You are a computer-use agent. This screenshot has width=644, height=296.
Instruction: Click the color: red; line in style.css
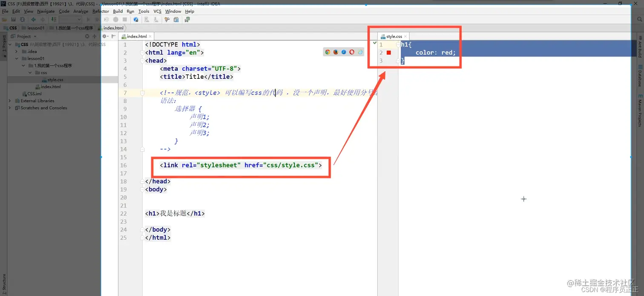click(436, 52)
